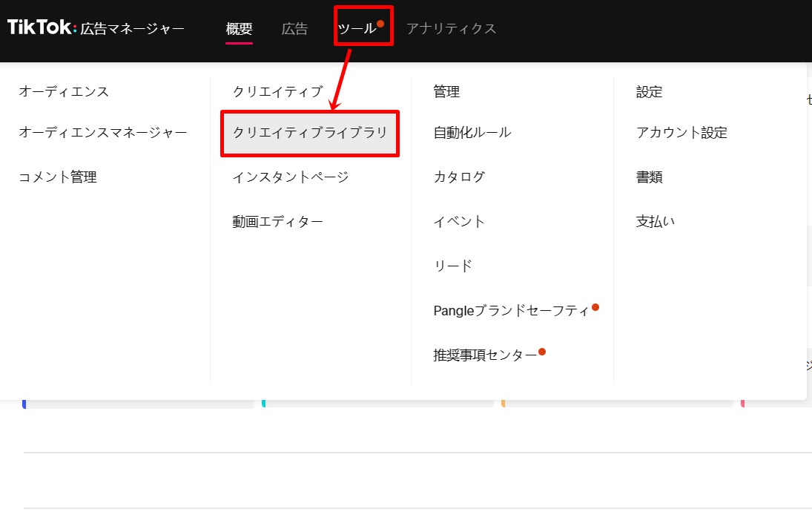Screen dimensions: 812x512
Task: Go to 推奨事項センター
Action: pos(485,355)
